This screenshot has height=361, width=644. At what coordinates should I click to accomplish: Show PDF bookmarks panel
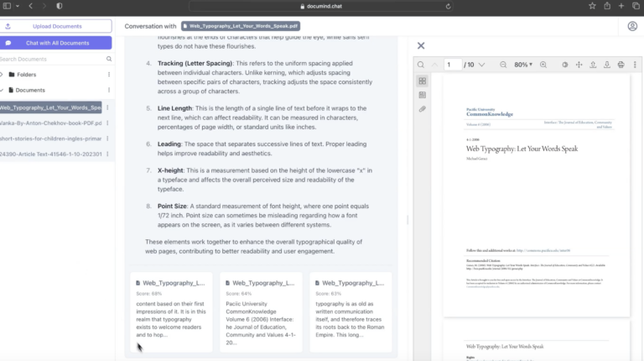click(423, 95)
